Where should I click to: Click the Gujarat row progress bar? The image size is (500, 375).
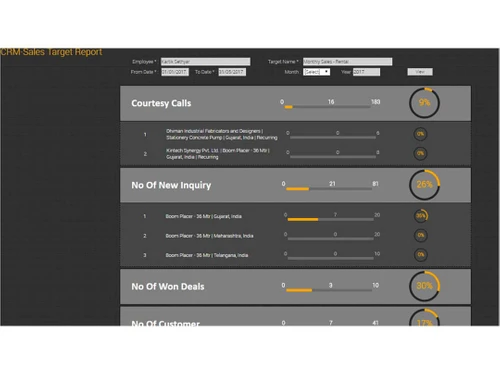pyautogui.click(x=330, y=219)
